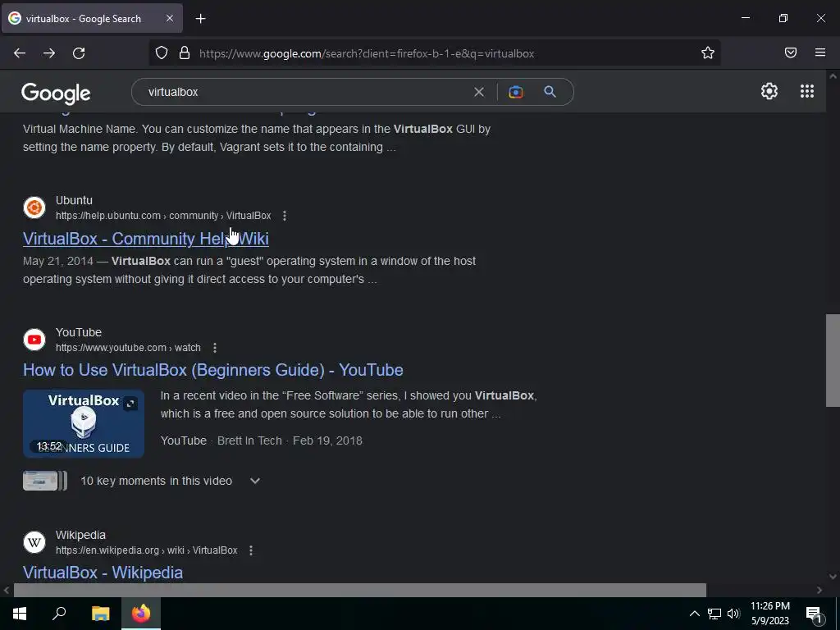Click the Wikipedia site favicon
Viewport: 840px width, 630px height.
(x=34, y=542)
